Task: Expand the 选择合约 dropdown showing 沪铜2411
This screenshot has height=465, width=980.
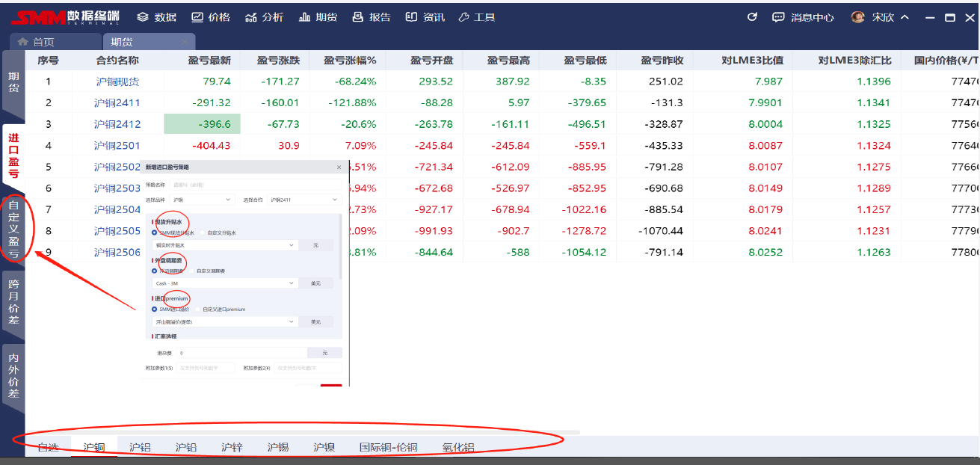Action: coord(304,200)
